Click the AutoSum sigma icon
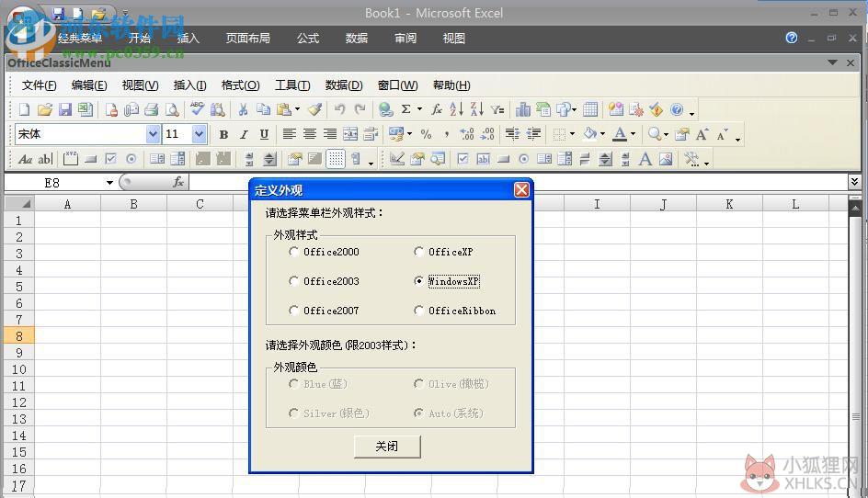 tap(405, 109)
